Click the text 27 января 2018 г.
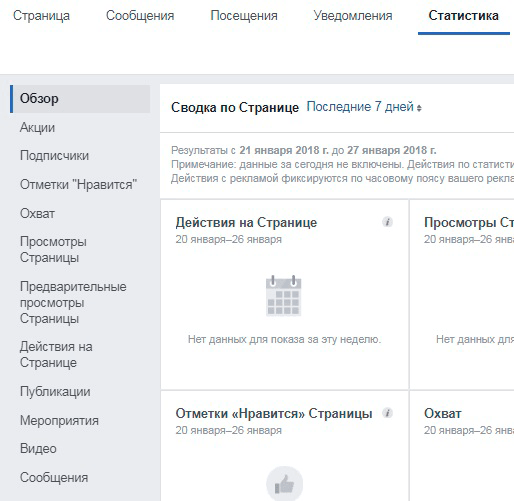This screenshot has height=501, width=514. [392, 150]
